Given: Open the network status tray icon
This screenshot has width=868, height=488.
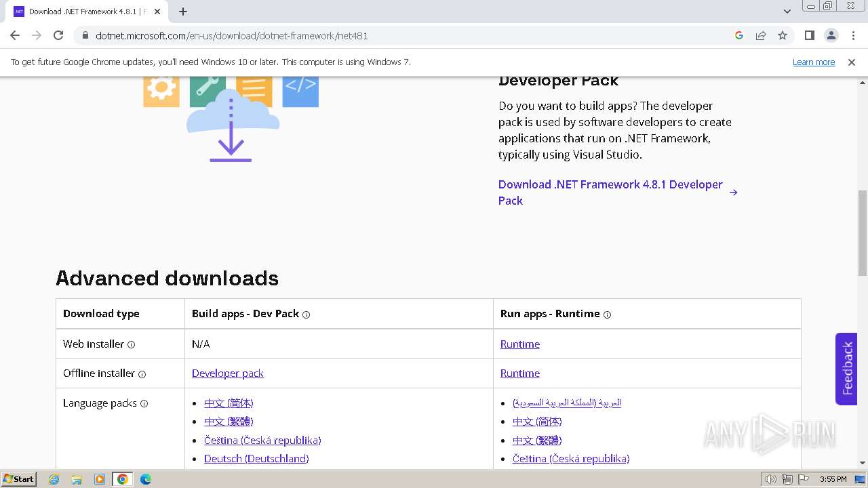Looking at the screenshot, I should tap(787, 479).
